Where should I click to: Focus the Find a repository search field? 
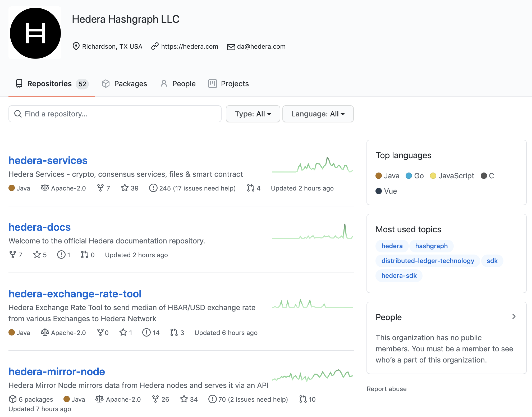[115, 114]
